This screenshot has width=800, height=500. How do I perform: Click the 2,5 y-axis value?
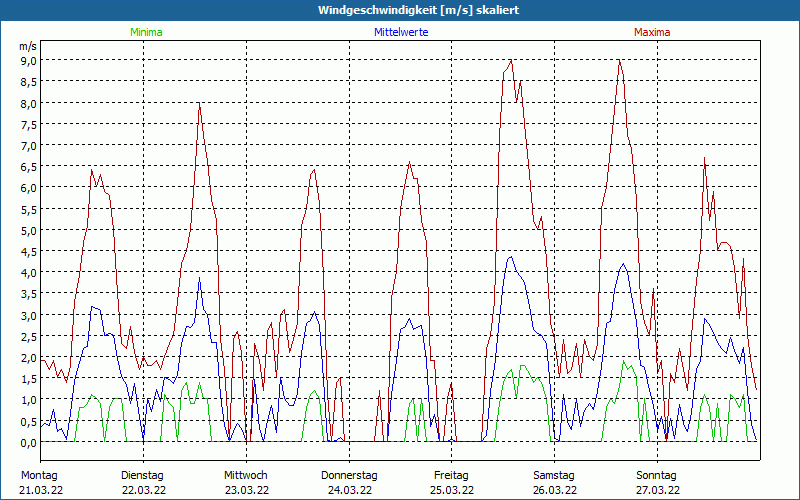28,336
